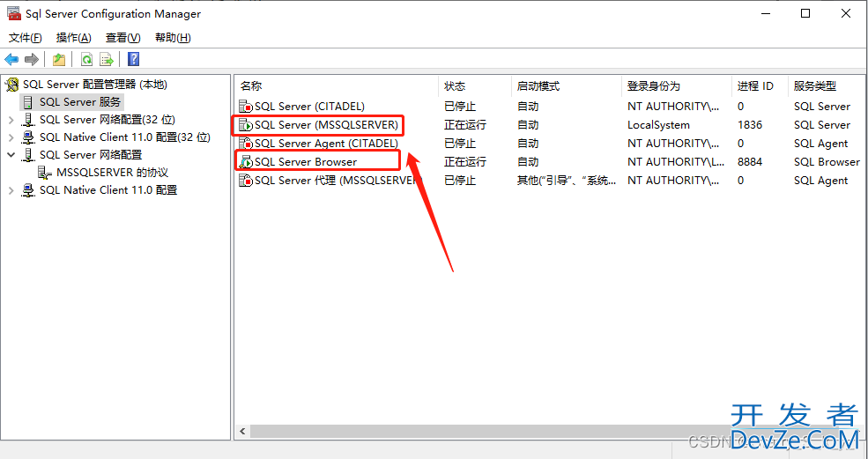Sort by the 名称 column header
Viewport: 868px width, 459px height.
[337, 86]
